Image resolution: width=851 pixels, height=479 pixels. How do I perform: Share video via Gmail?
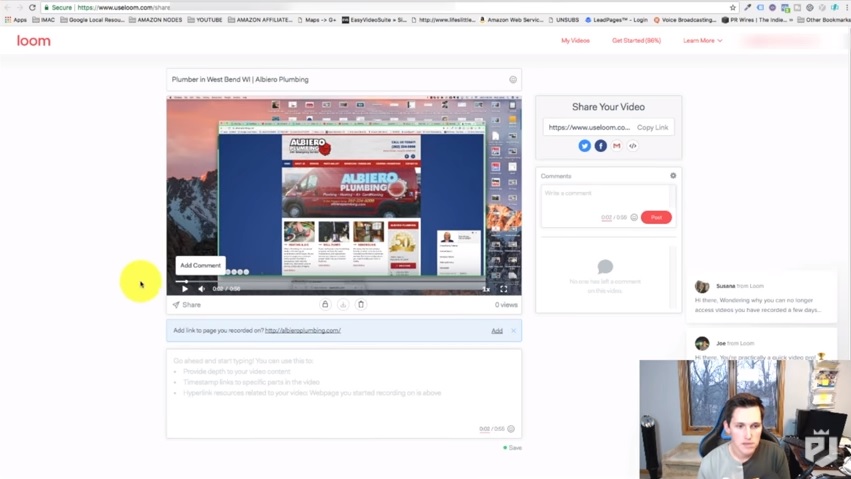[x=617, y=146]
